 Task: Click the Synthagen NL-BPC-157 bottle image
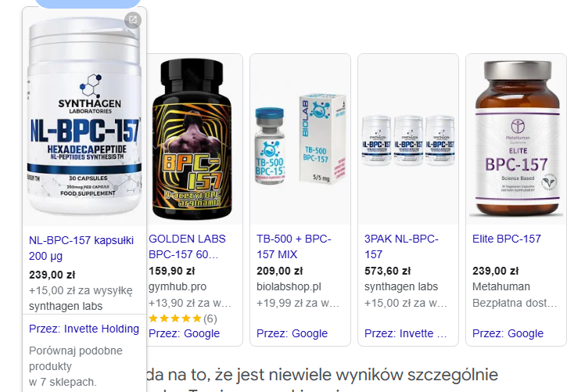point(84,117)
